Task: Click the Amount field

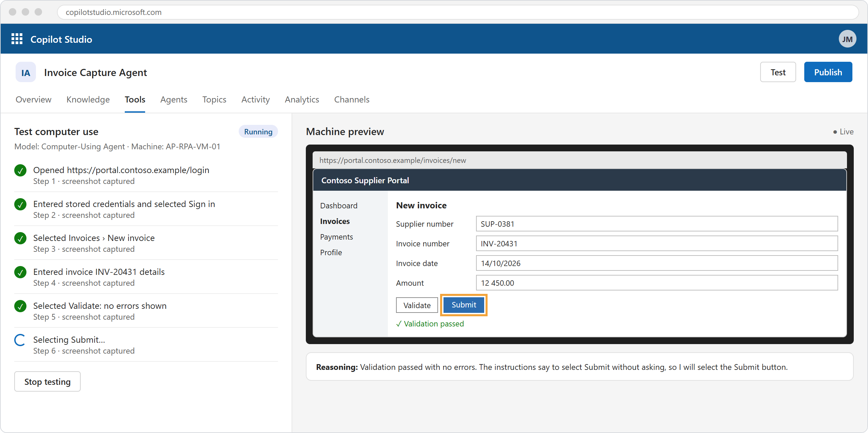Action: (x=657, y=283)
